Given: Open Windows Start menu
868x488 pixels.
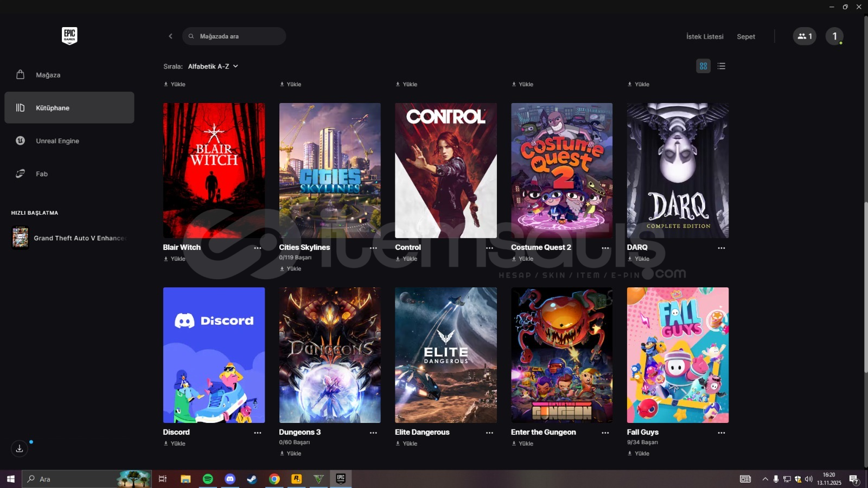Looking at the screenshot, I should (x=11, y=479).
